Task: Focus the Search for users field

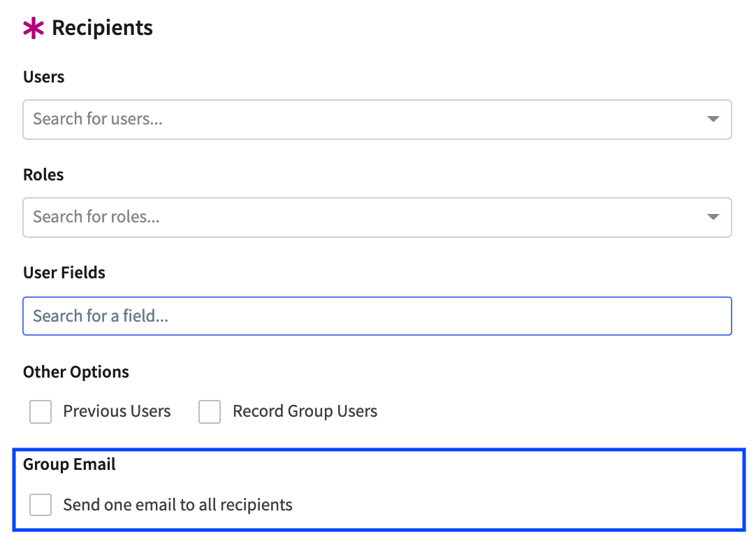Action: 377,120
